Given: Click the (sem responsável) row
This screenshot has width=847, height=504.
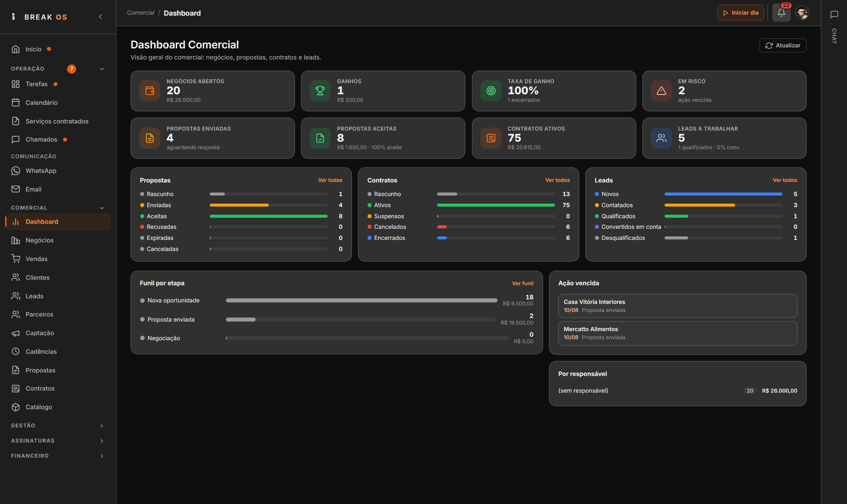Looking at the screenshot, I should pyautogui.click(x=677, y=391).
